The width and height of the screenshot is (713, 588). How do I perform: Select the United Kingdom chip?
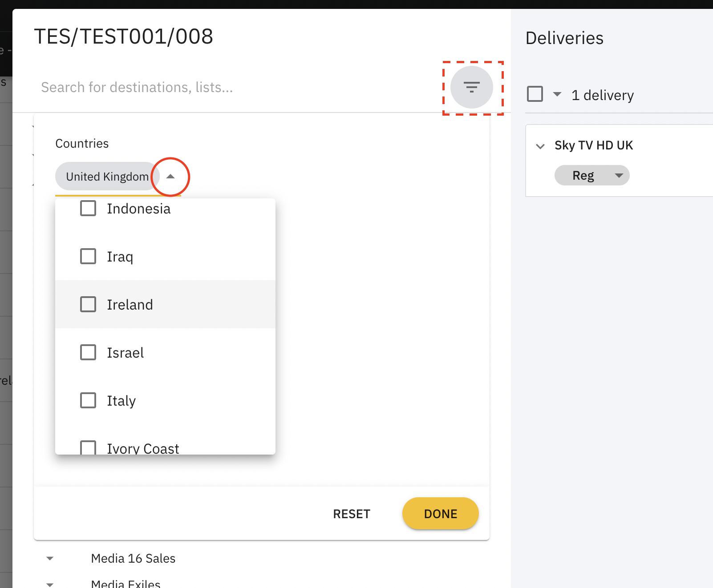click(107, 177)
